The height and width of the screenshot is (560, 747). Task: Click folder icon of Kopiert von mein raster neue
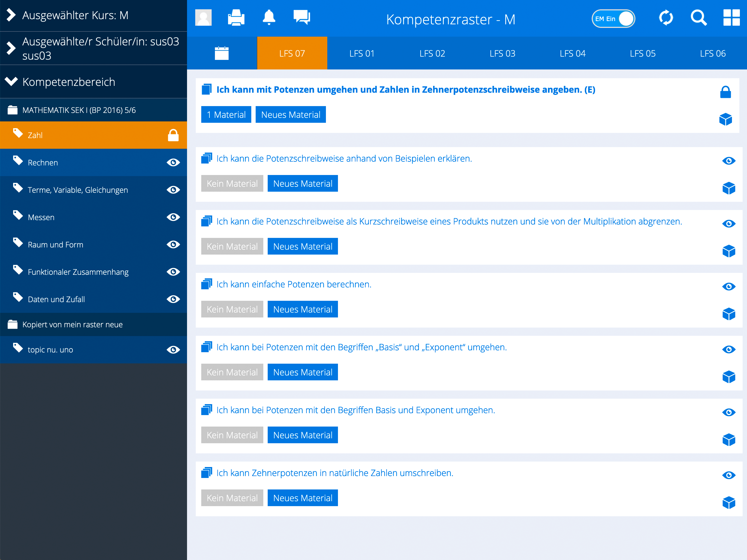pyautogui.click(x=13, y=324)
